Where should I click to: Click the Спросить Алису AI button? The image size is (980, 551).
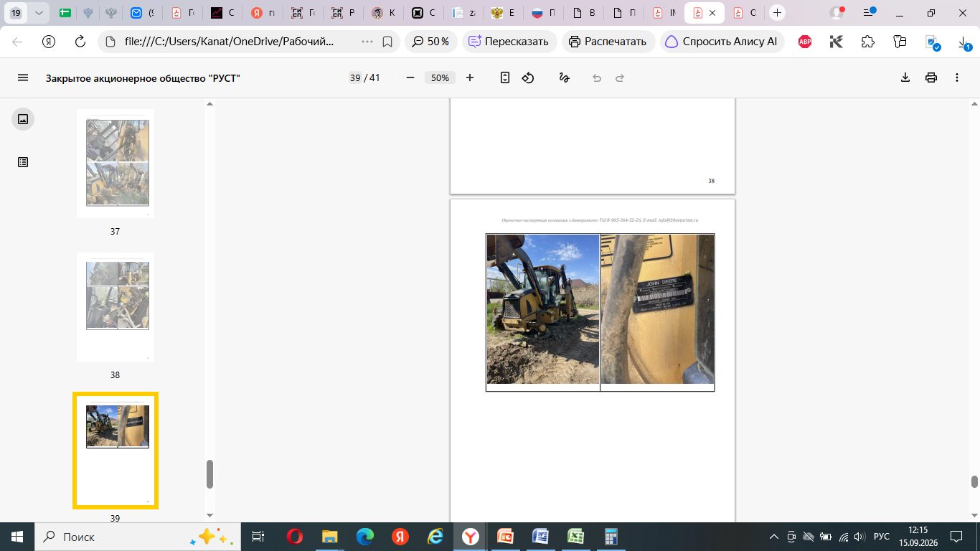722,42
